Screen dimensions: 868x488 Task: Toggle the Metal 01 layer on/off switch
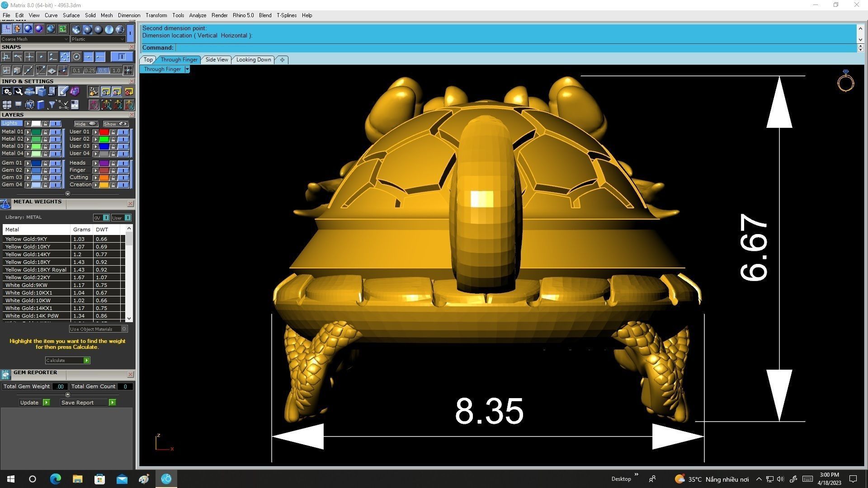[x=55, y=132]
